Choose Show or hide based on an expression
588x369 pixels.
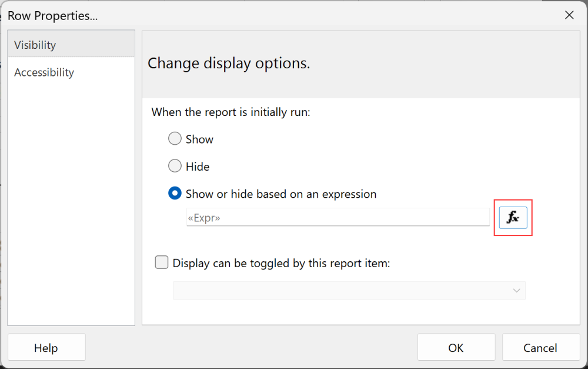(x=175, y=194)
